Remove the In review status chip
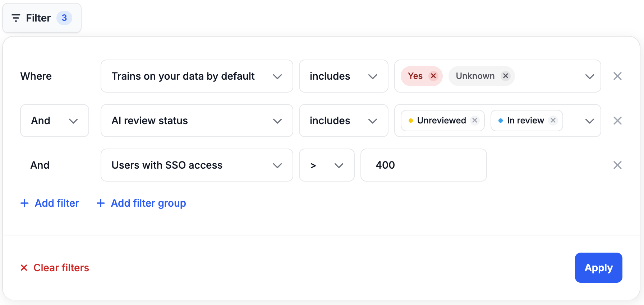Viewport: 644px width, 305px height. click(x=553, y=121)
